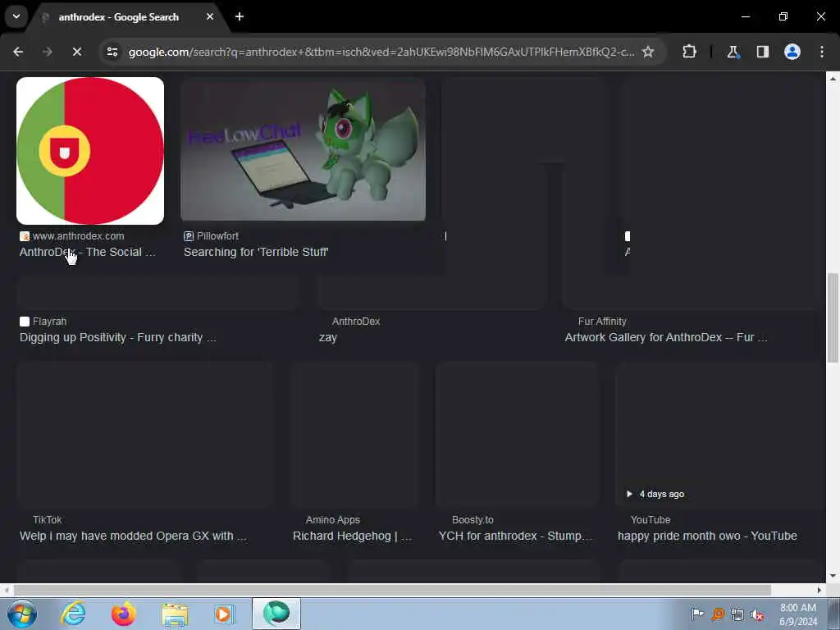Screen dimensions: 840x630
Task: Bookmark this page with the star
Action: (648, 52)
